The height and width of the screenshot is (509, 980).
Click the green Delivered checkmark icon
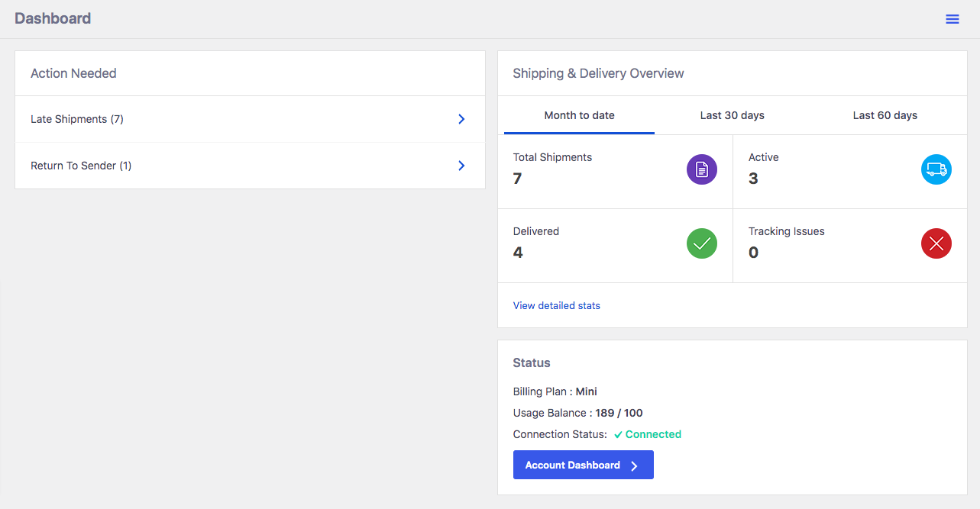[701, 243]
